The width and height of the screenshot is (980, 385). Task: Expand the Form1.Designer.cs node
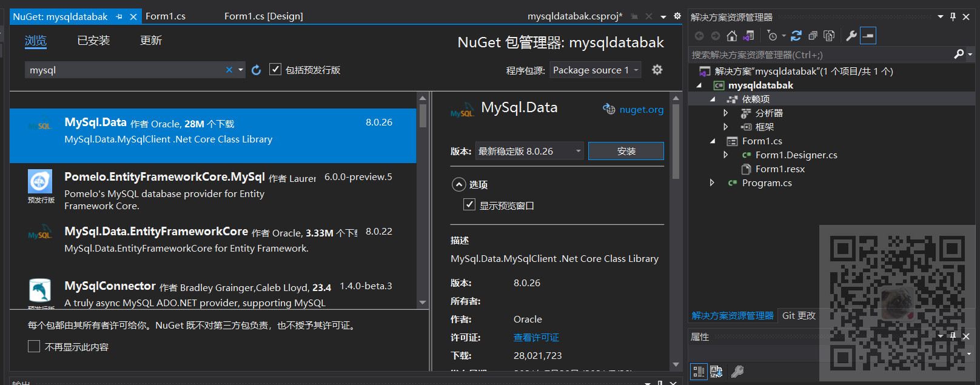[x=726, y=155]
